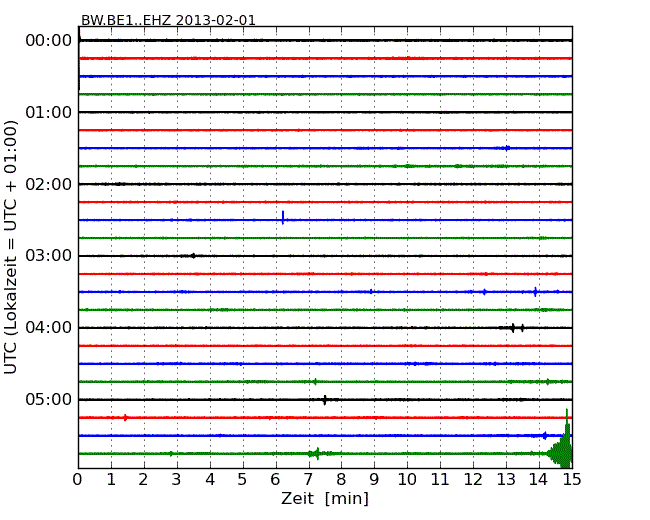
Task: Select the 02:00 time label
Action: 49,184
